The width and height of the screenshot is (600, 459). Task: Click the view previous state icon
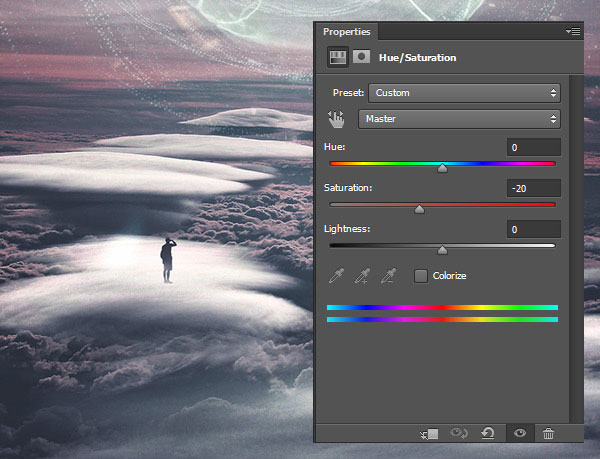[460, 433]
